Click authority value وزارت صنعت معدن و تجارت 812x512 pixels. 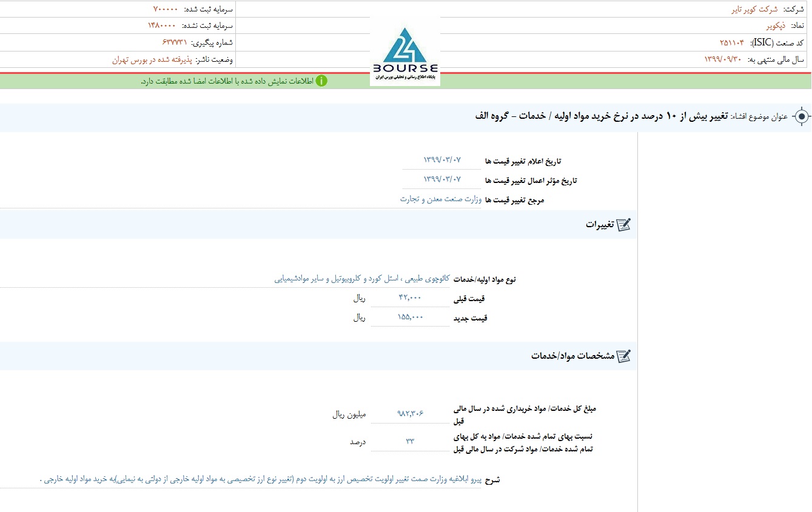coord(441,199)
